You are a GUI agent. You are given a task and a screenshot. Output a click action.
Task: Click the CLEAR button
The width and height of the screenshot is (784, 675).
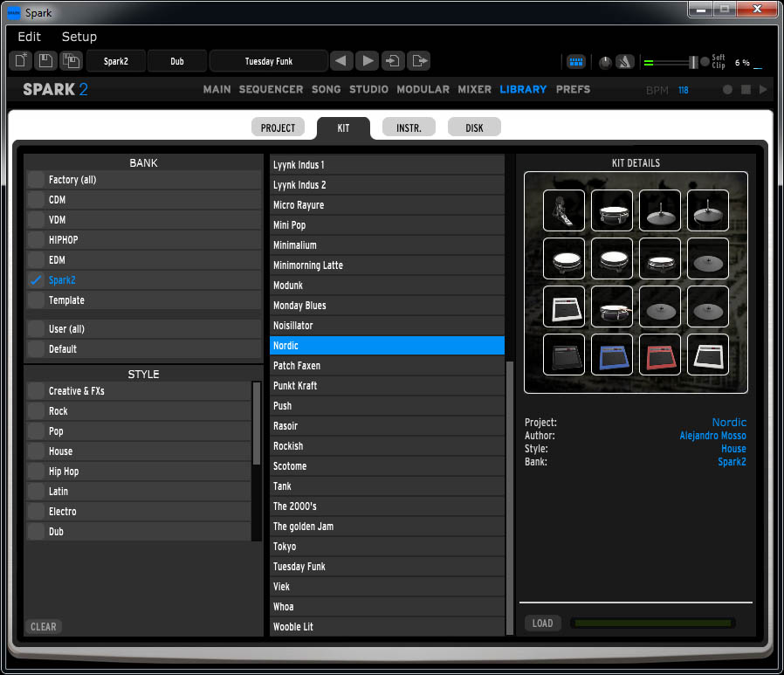pyautogui.click(x=44, y=626)
